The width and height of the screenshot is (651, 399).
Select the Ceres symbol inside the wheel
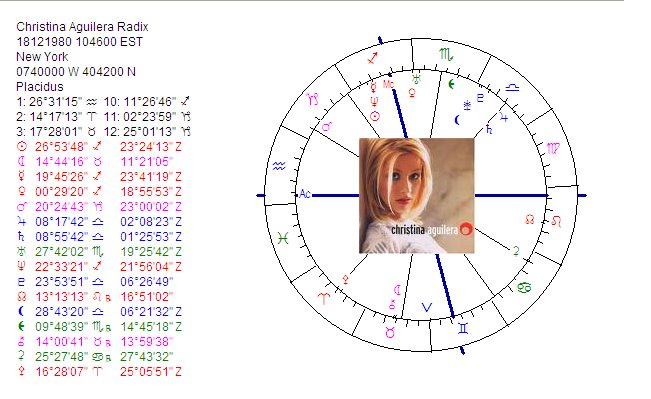click(516, 251)
